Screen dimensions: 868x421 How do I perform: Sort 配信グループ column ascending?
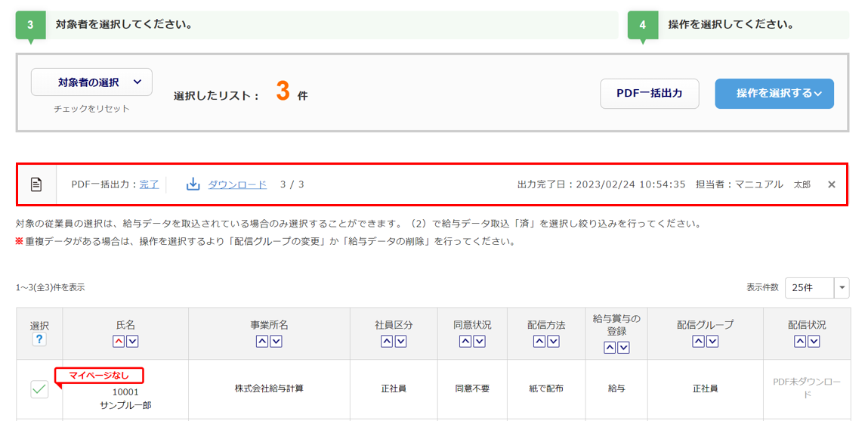click(x=699, y=342)
